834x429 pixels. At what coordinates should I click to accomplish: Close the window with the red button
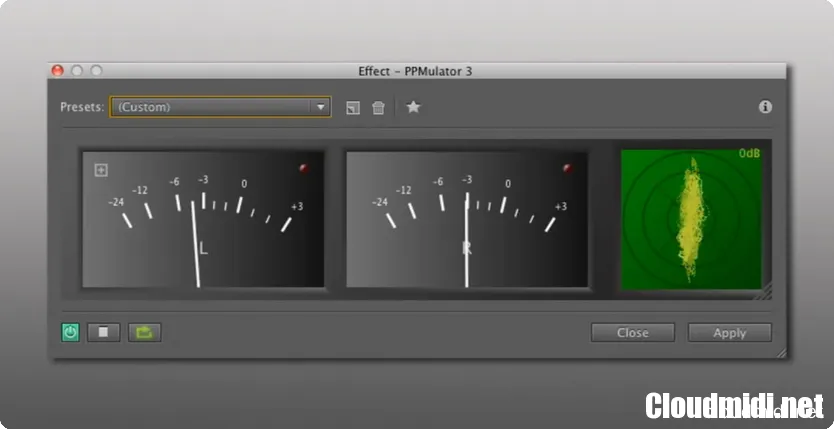tap(58, 71)
